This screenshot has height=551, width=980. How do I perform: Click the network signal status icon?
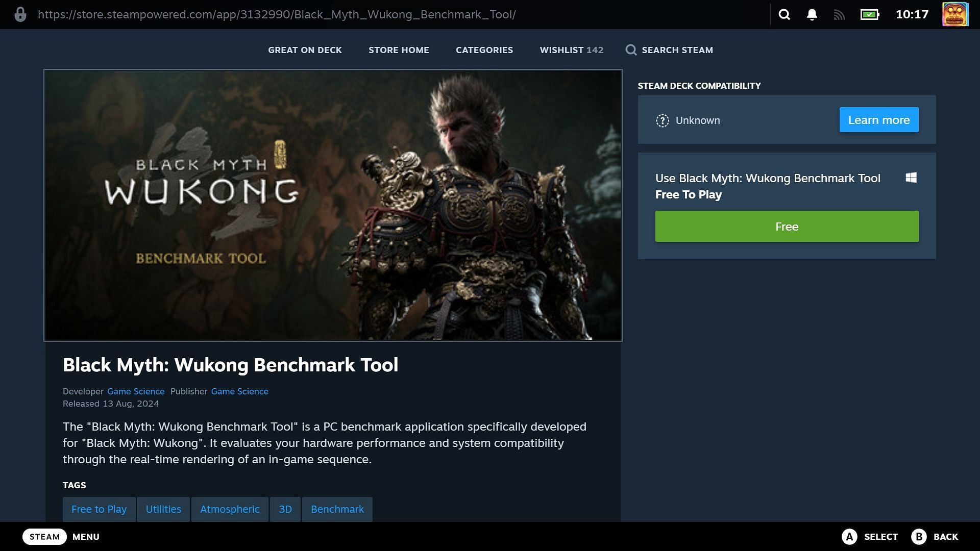pos(839,15)
